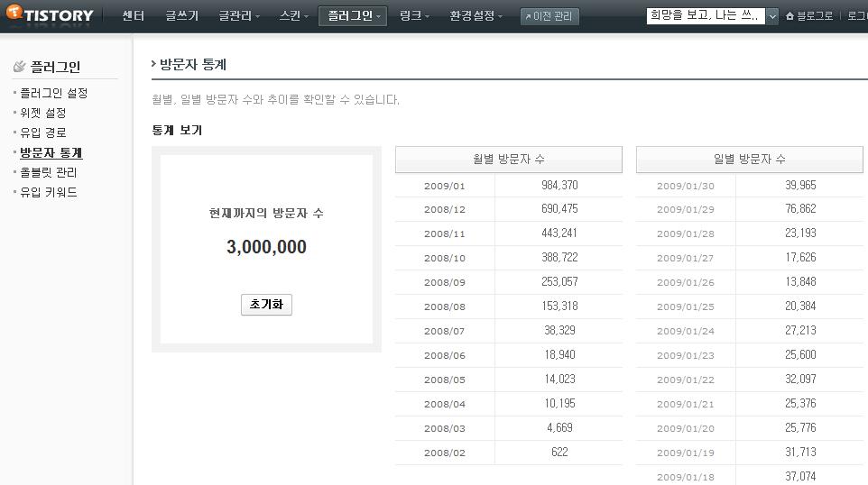The width and height of the screenshot is (868, 485).
Task: Open the 글쓰기 menu item
Action: click(x=181, y=15)
